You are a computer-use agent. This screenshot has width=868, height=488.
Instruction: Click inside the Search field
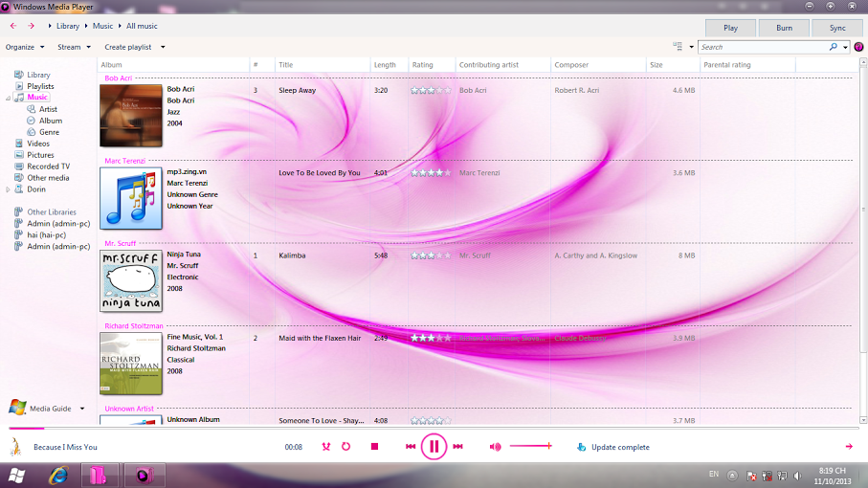tap(764, 47)
